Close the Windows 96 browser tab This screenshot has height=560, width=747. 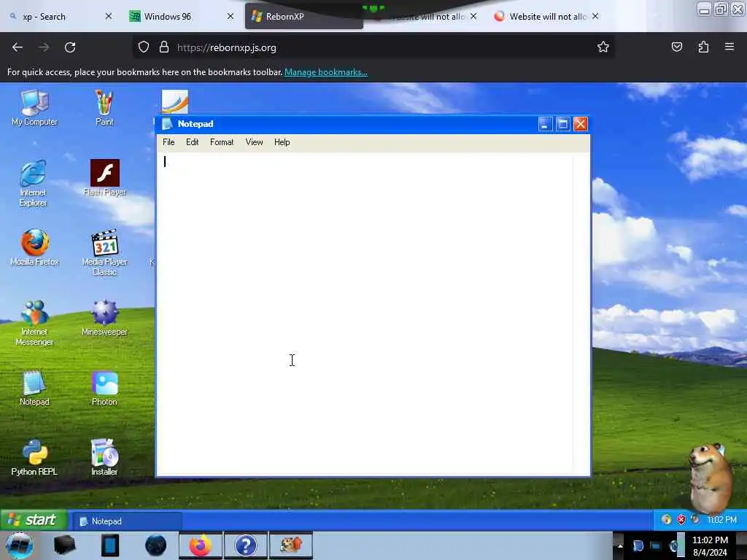pyautogui.click(x=231, y=16)
